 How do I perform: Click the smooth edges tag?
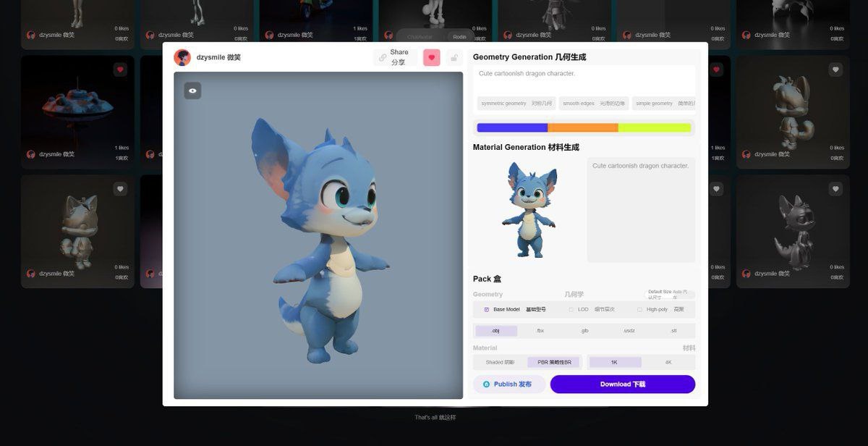pyautogui.click(x=594, y=104)
